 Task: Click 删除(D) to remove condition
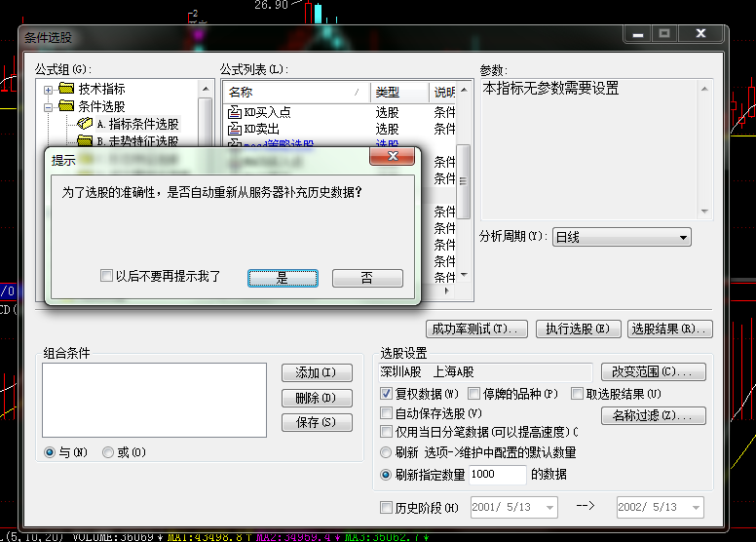[317, 398]
